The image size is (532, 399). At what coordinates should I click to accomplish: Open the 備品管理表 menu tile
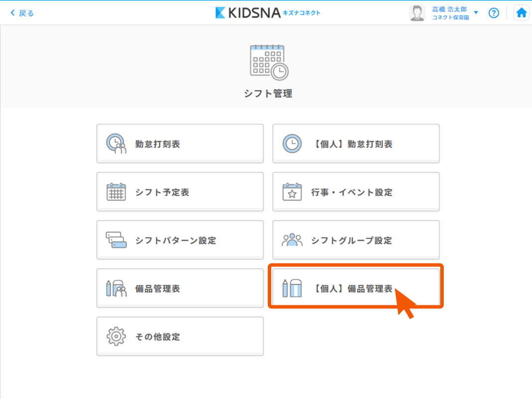pos(179,288)
